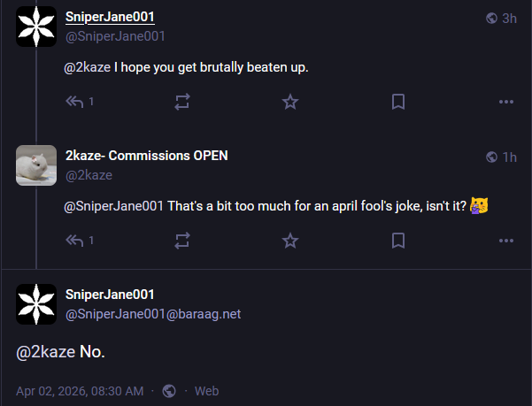Open SniperJane001 display name link at top
The height and width of the screenshot is (406, 532).
click(x=110, y=18)
